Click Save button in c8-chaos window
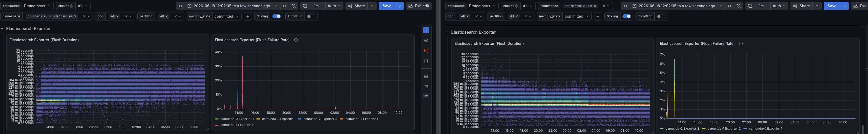868x134 pixels. 387,6
